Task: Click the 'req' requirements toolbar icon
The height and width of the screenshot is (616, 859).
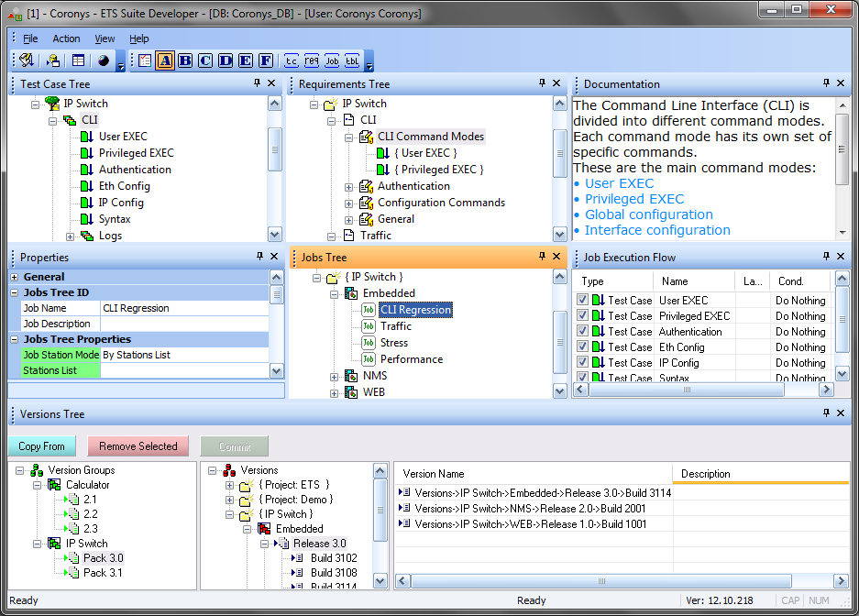Action: tap(312, 60)
